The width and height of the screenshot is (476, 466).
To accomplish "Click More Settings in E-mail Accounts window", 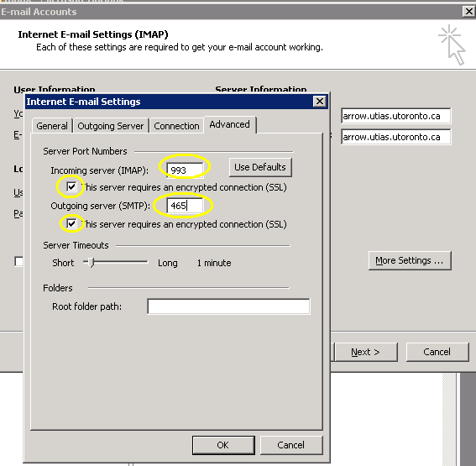I will tap(410, 260).
